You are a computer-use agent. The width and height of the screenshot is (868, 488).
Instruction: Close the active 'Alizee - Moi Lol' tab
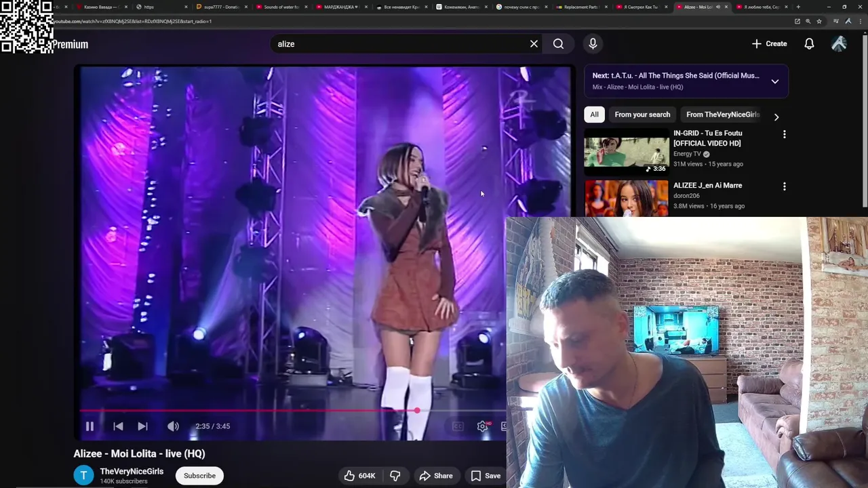click(726, 7)
